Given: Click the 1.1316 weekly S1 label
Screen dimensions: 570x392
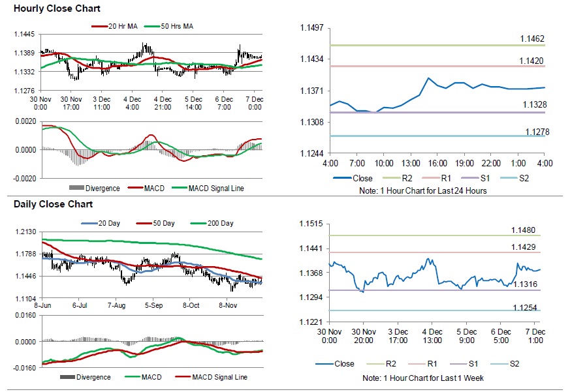Looking at the screenshot, I should [524, 284].
